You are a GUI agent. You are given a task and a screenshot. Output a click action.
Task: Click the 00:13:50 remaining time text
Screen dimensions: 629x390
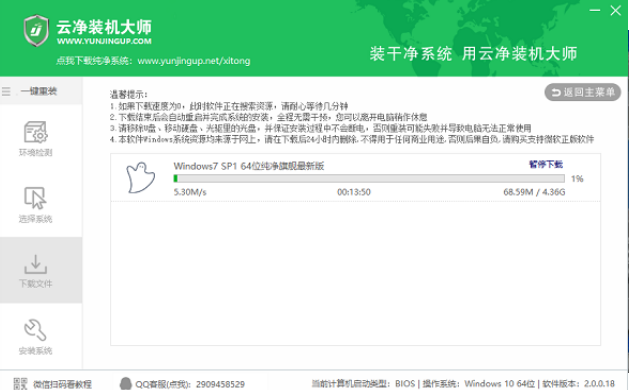click(x=354, y=192)
